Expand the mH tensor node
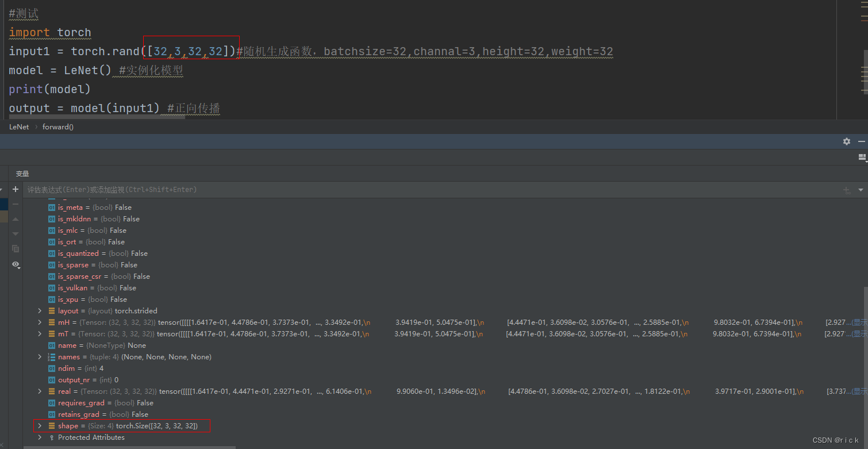868x449 pixels. (40, 323)
